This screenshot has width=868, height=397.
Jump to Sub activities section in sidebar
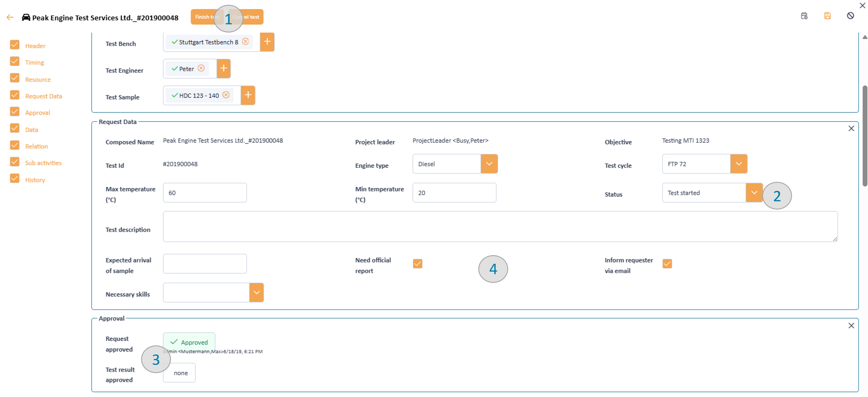43,163
